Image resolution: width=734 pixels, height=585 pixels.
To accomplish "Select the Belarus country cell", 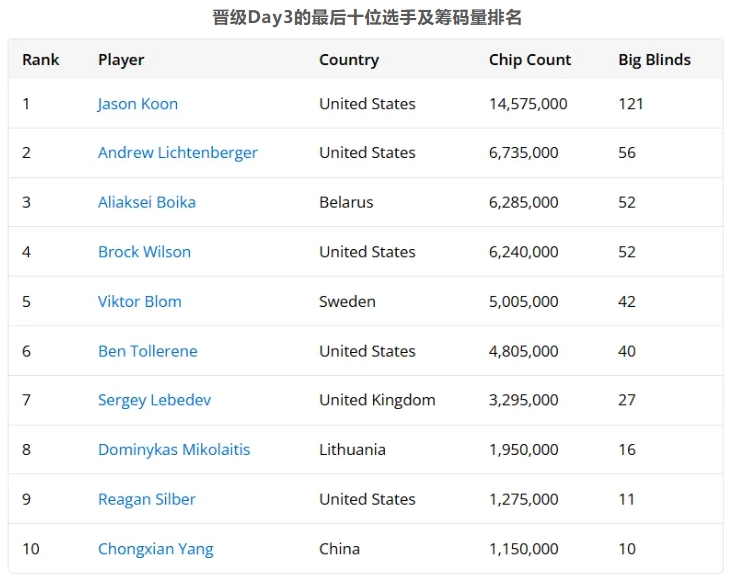I will pos(346,202).
